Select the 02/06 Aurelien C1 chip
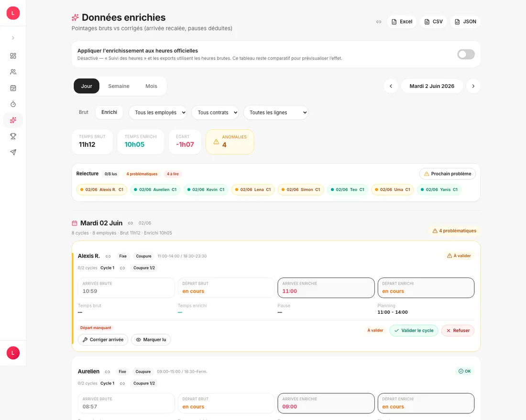The width and height of the screenshot is (526, 420). [x=155, y=189]
